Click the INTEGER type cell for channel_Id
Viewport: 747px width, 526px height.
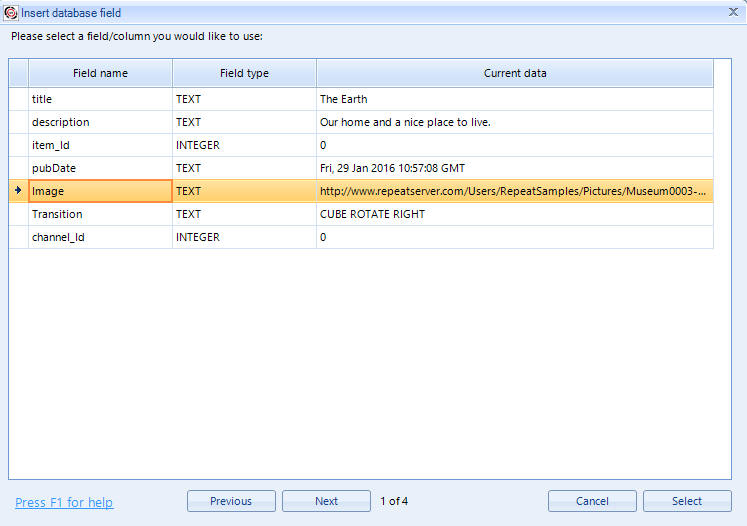click(244, 237)
